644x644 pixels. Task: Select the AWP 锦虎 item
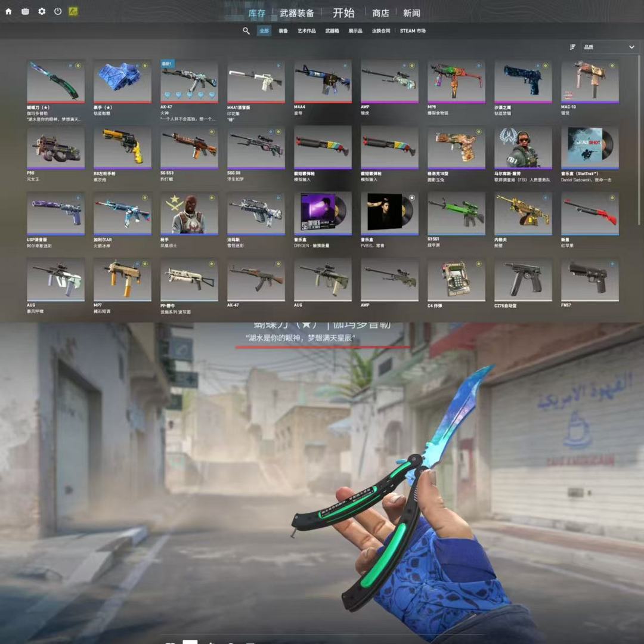pyautogui.click(x=390, y=82)
